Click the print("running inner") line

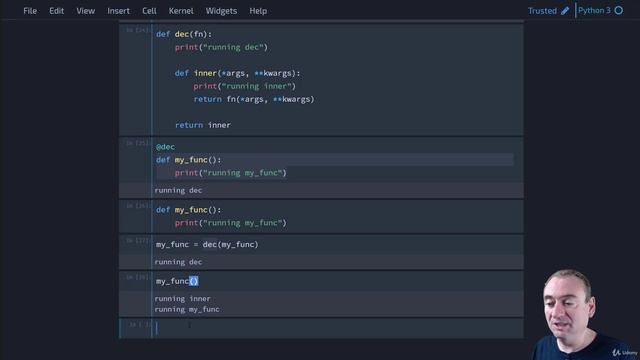click(x=244, y=87)
